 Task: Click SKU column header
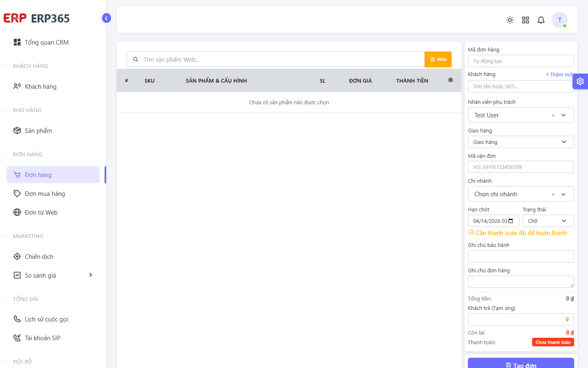click(x=149, y=81)
